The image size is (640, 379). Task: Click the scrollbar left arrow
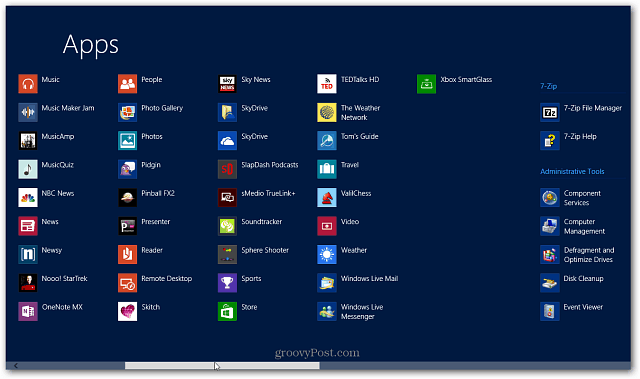pos(16,366)
